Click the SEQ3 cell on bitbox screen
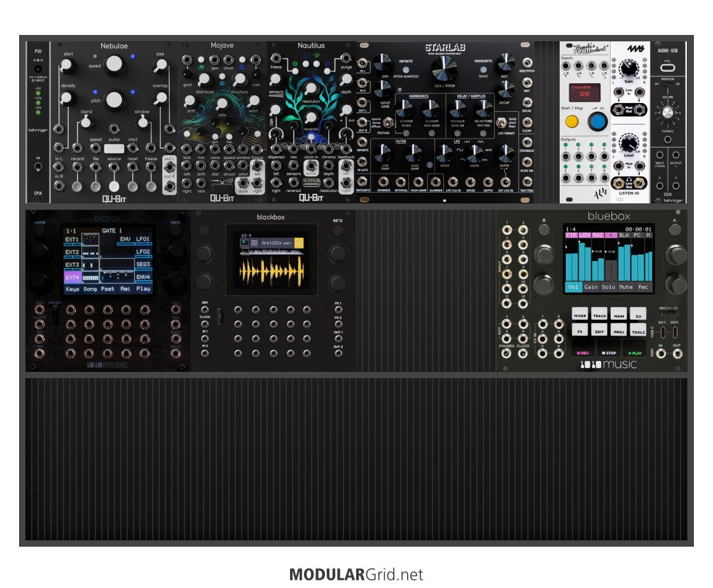 [x=143, y=264]
